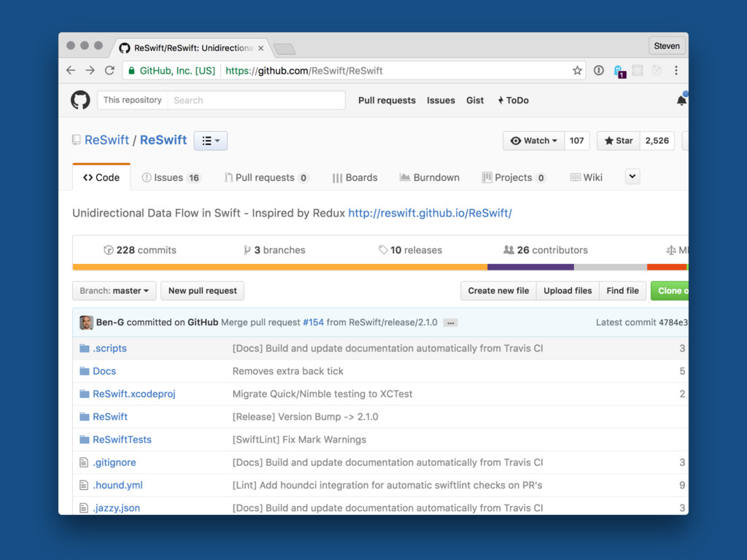Viewport: 747px width, 560px height.
Task: Click Pull requests in the top navigation
Action: tap(387, 101)
